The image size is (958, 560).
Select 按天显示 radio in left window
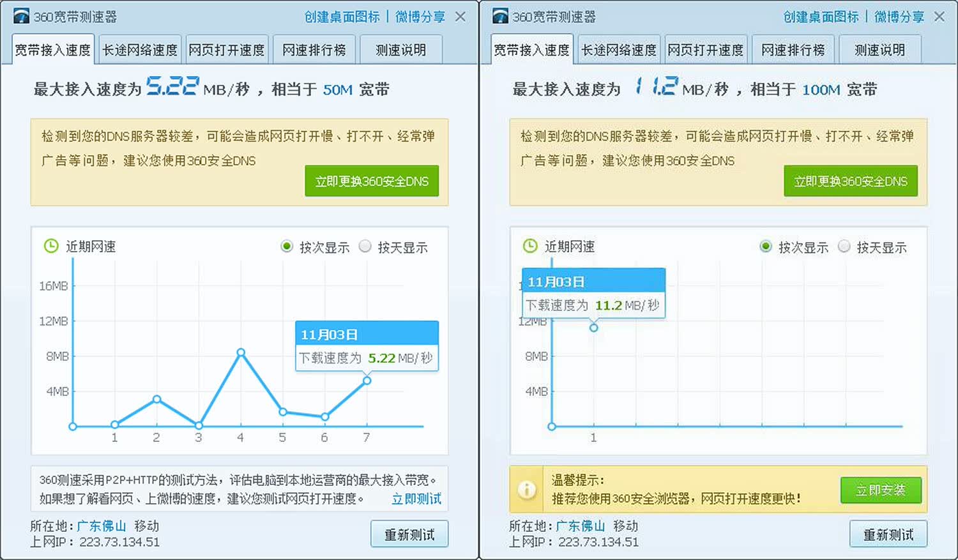[365, 246]
